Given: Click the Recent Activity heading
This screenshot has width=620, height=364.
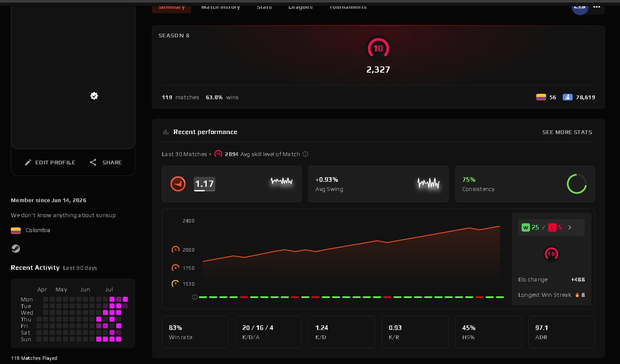Looking at the screenshot, I should pyautogui.click(x=35, y=268).
